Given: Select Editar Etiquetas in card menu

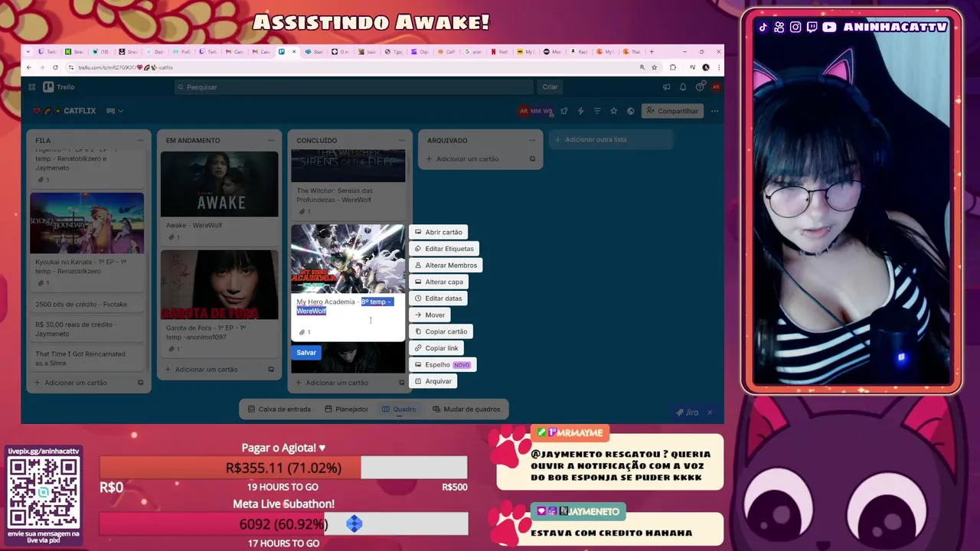Looking at the screenshot, I should coord(444,249).
